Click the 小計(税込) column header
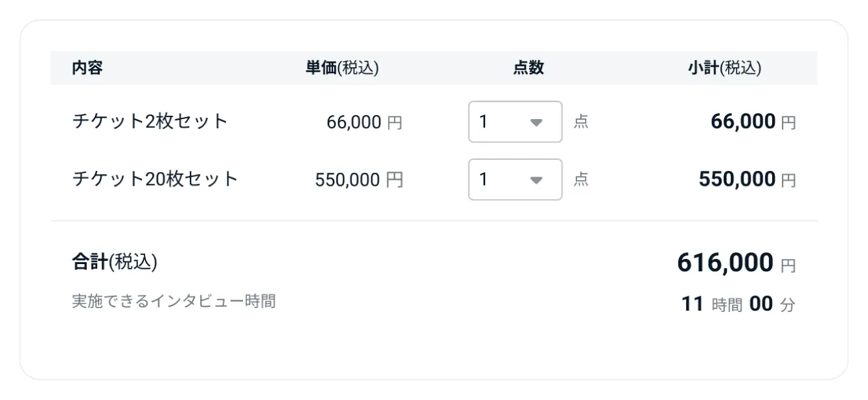Screen dimensions: 868x400 [725, 68]
